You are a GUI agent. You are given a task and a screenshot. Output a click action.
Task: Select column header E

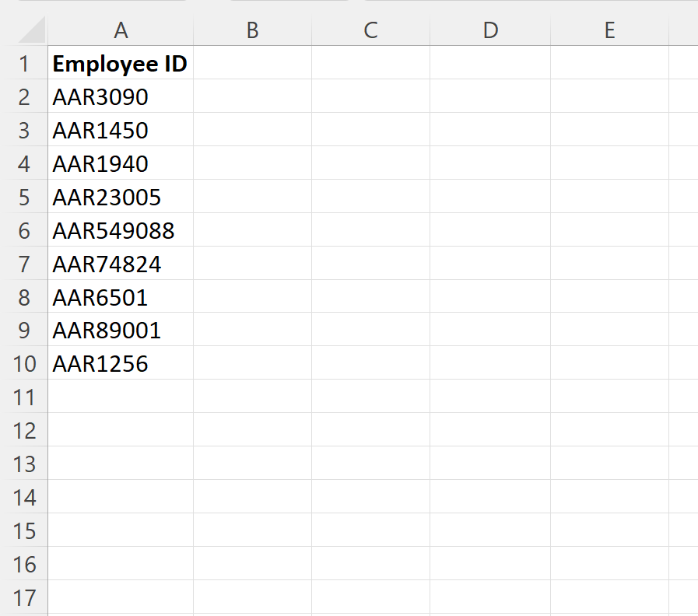pos(609,30)
